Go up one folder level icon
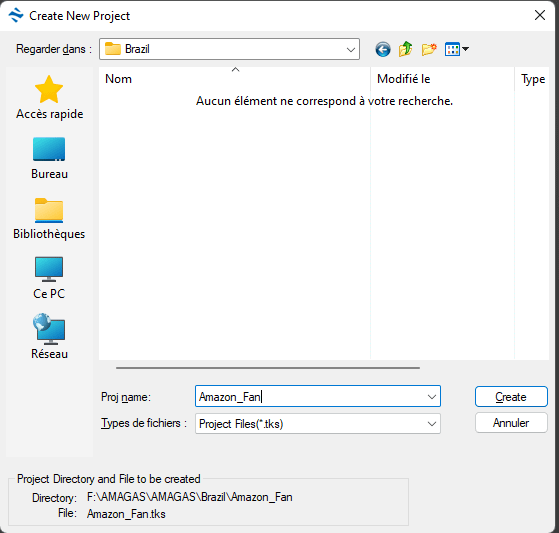Viewport: 559px width, 533px height. 405,49
